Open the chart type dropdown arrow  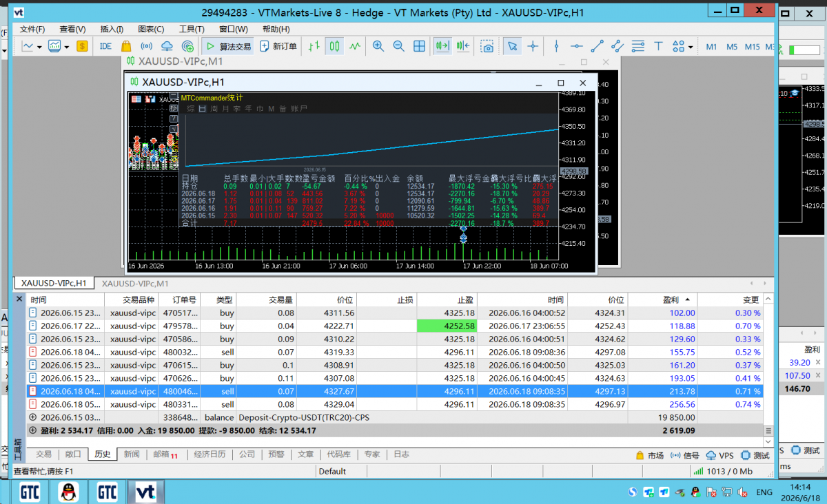(x=39, y=47)
